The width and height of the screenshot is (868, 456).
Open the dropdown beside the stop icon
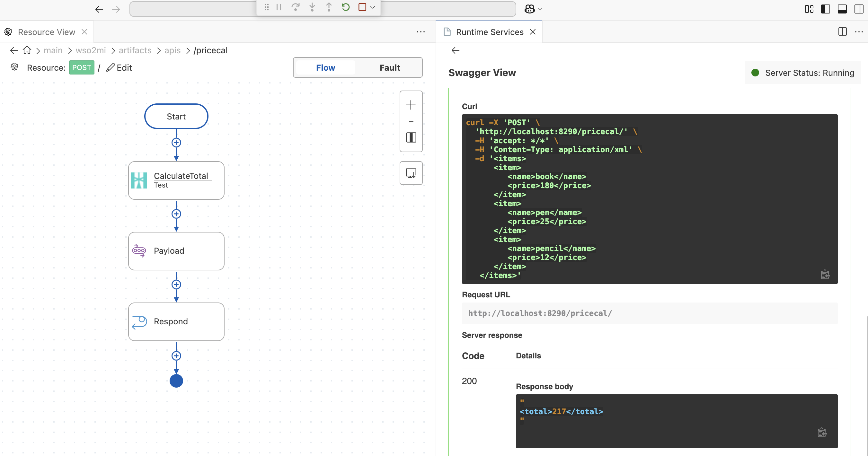point(372,7)
